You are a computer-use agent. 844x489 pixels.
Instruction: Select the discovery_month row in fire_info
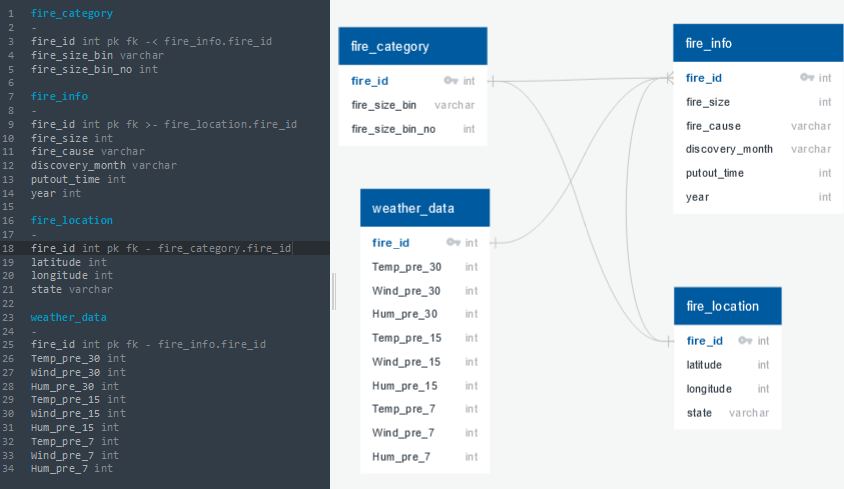coord(758,149)
